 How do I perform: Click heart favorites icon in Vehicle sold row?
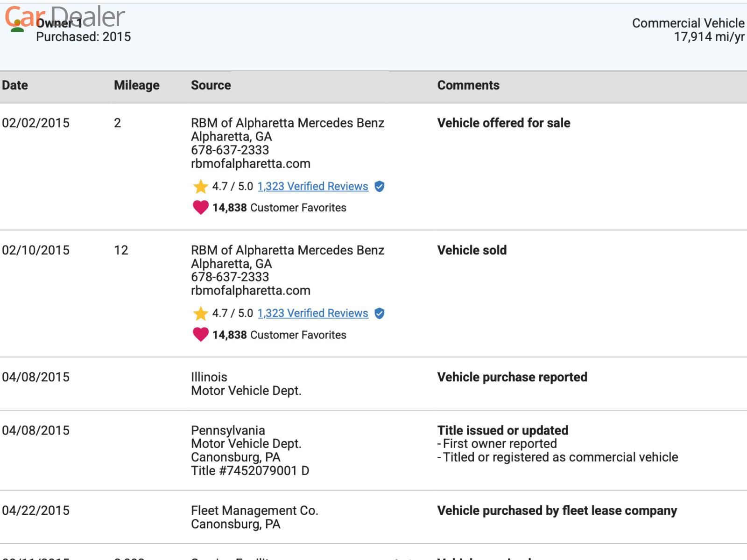[201, 335]
